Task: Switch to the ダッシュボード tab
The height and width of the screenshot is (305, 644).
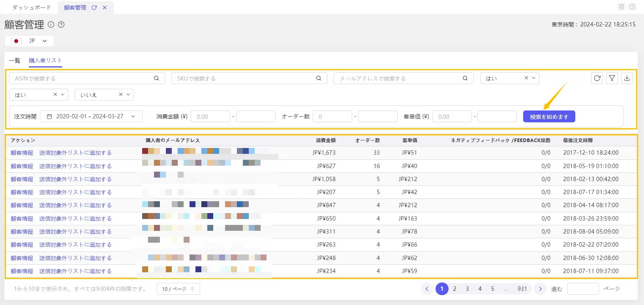Action: point(32,7)
